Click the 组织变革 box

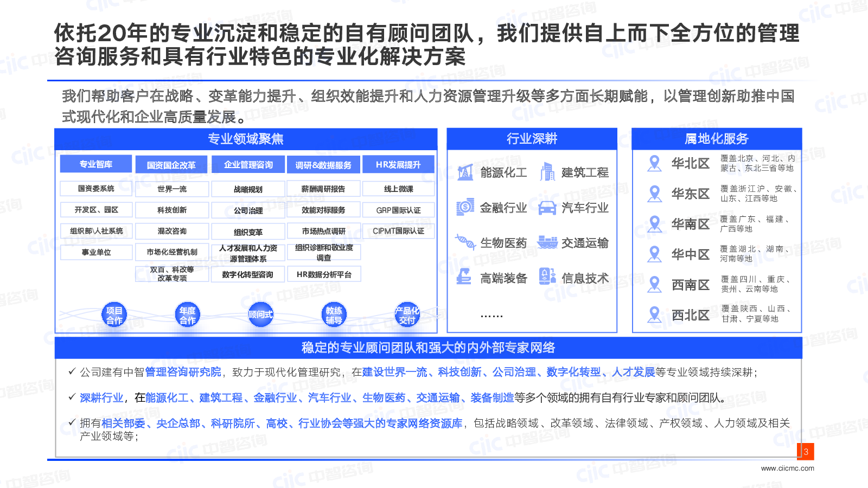(x=248, y=232)
